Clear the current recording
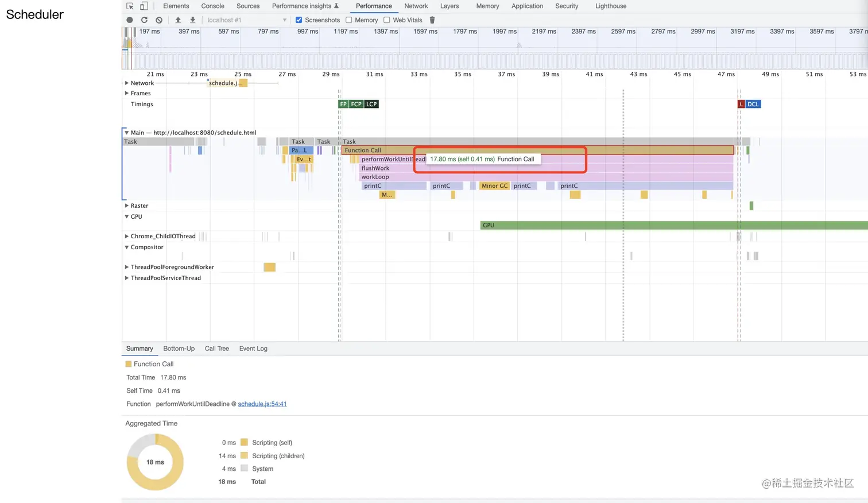Image resolution: width=868 pixels, height=503 pixels. coord(158,20)
